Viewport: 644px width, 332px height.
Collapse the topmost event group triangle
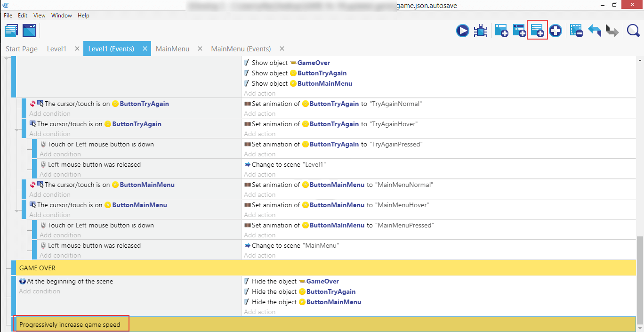pos(6,59)
